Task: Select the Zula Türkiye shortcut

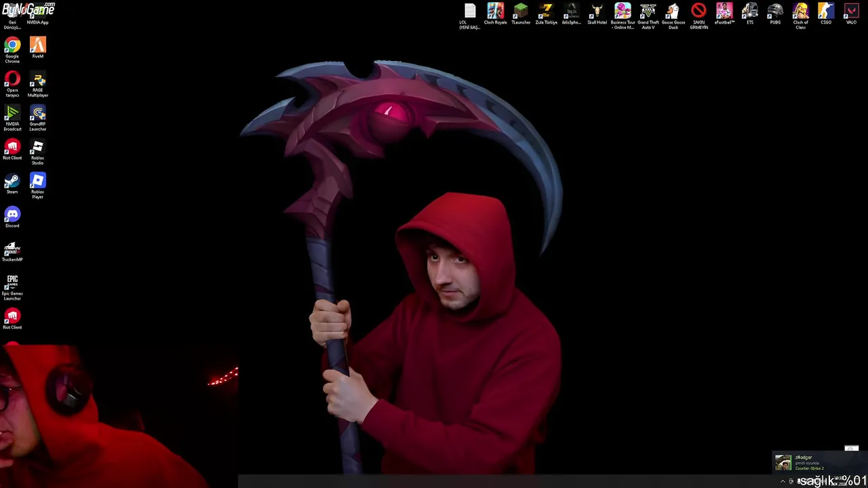Action: click(x=546, y=14)
